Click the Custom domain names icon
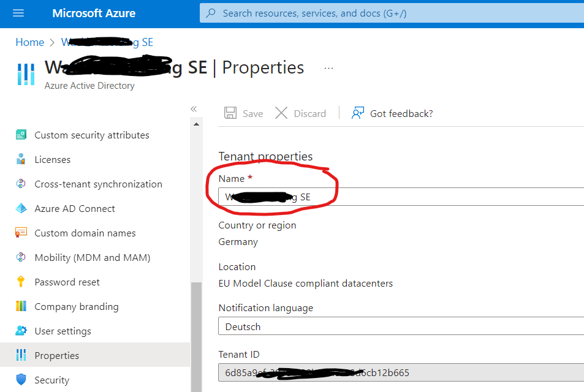This screenshot has width=584, height=392. pos(21,232)
